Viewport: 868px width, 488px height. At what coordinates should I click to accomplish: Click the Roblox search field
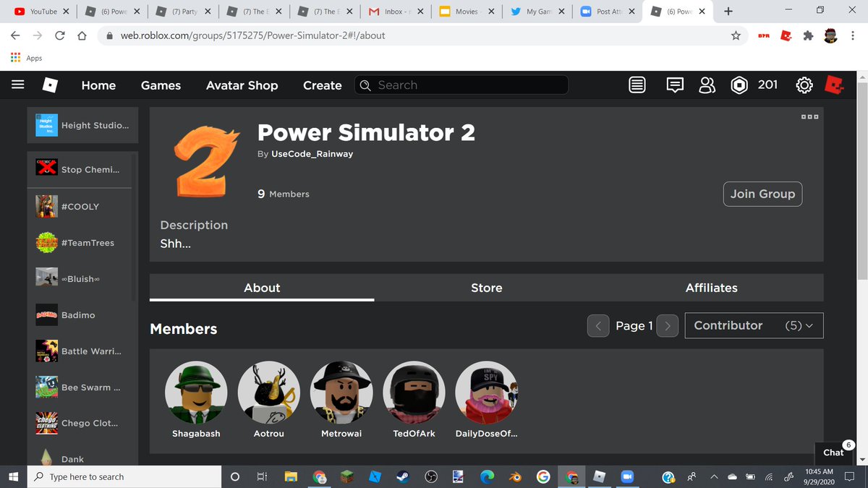[x=461, y=85]
